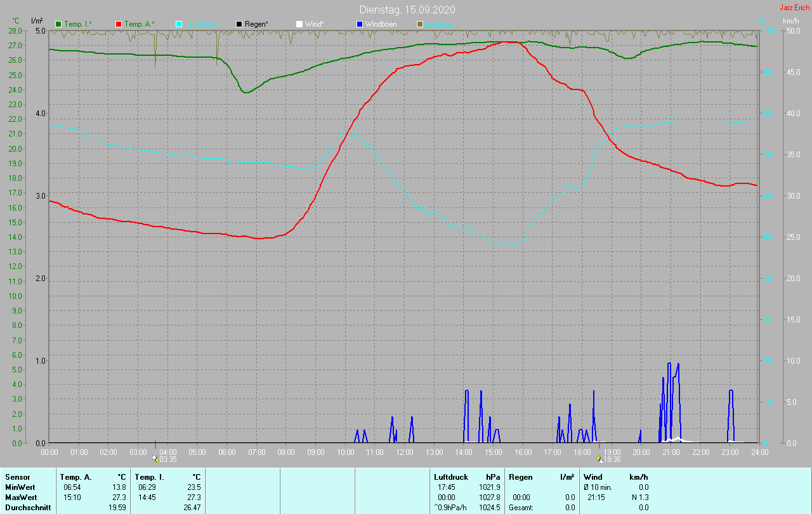Click the "13.8" minimum temperature value
Screen dimensions: 812x514
coord(119,487)
